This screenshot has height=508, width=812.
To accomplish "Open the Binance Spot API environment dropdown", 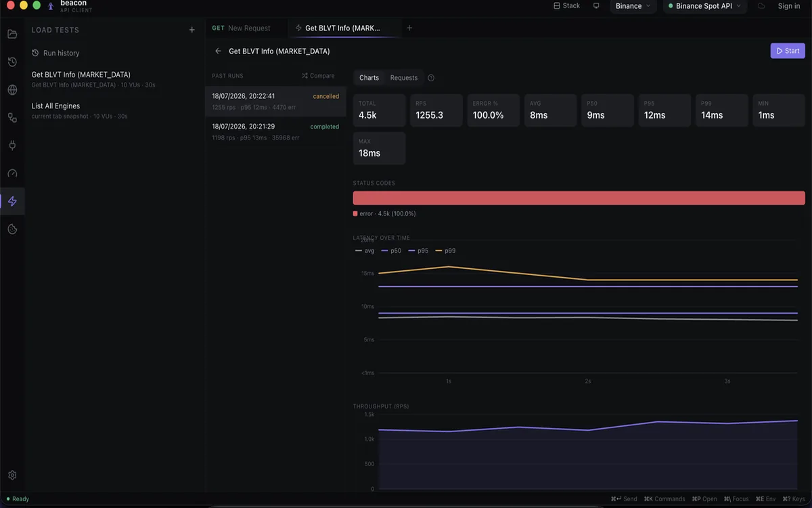I will pos(704,6).
